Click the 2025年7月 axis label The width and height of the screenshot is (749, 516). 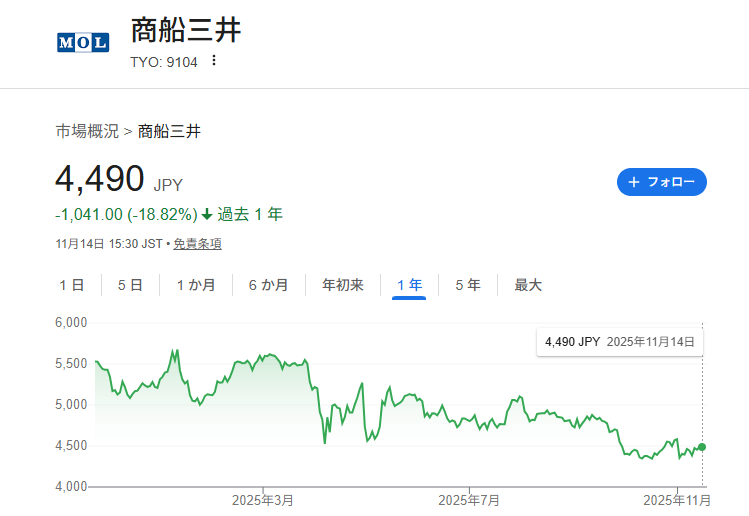(x=469, y=499)
